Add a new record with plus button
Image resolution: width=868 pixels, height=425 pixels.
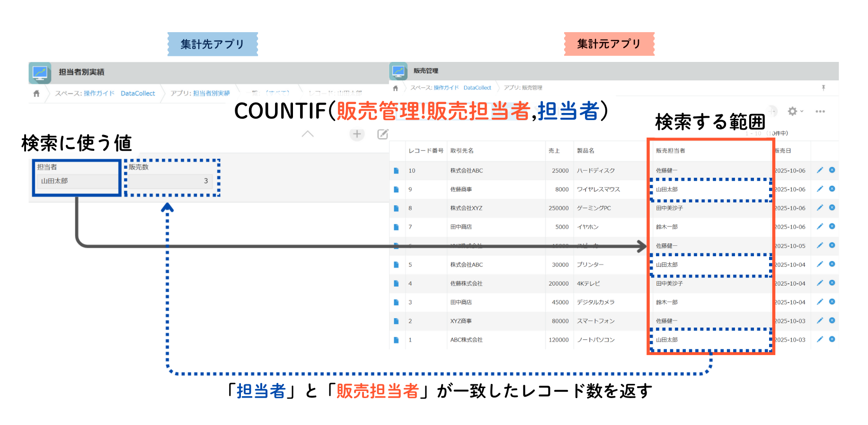tap(357, 134)
